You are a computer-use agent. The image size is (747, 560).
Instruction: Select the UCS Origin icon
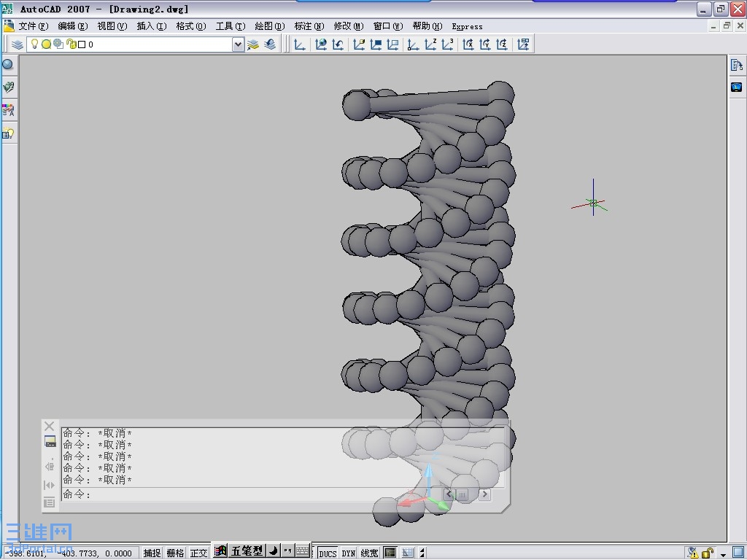(413, 44)
